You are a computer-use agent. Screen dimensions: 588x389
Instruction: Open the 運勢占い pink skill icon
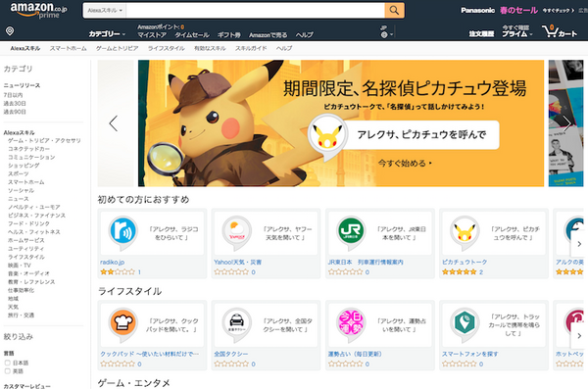click(350, 324)
